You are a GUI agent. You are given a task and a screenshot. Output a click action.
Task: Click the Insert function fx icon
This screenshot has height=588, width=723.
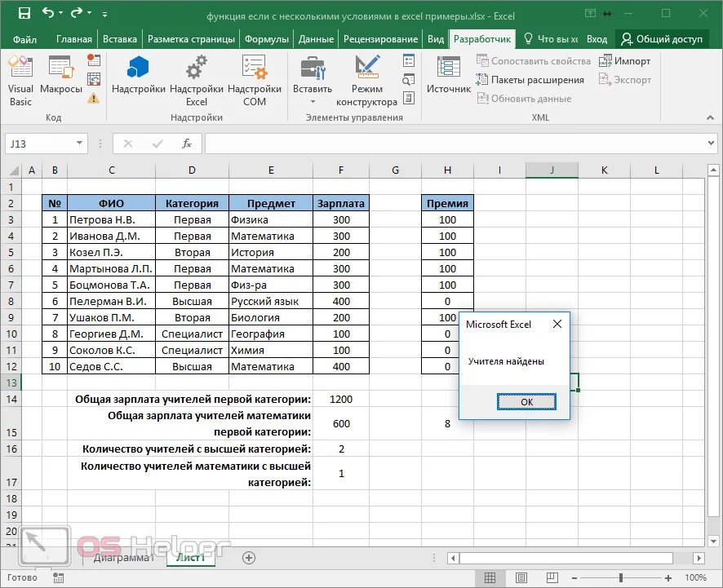pyautogui.click(x=186, y=144)
